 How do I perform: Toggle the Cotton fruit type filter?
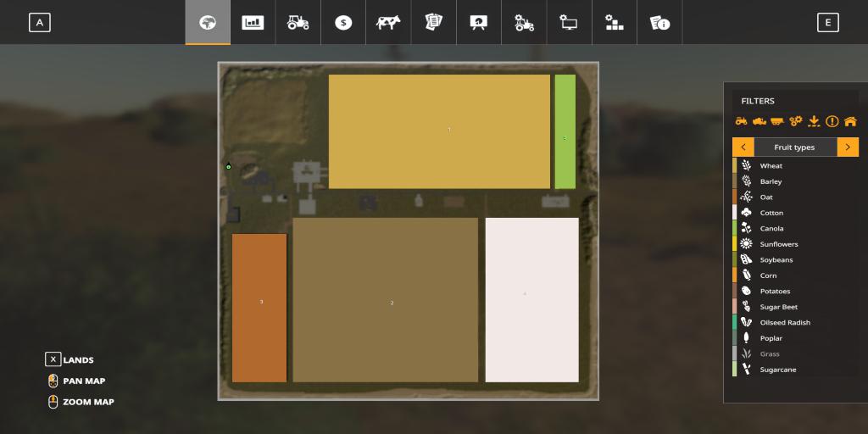click(x=771, y=213)
